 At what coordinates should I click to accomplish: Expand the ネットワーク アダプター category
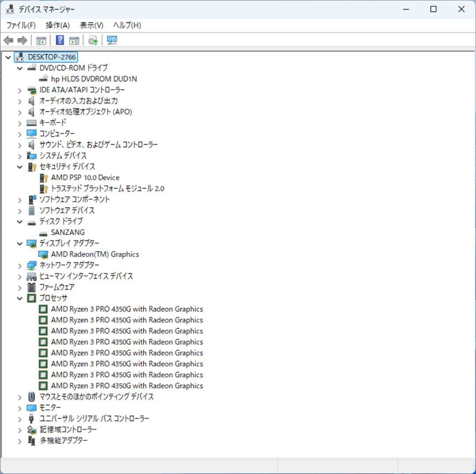click(19, 265)
